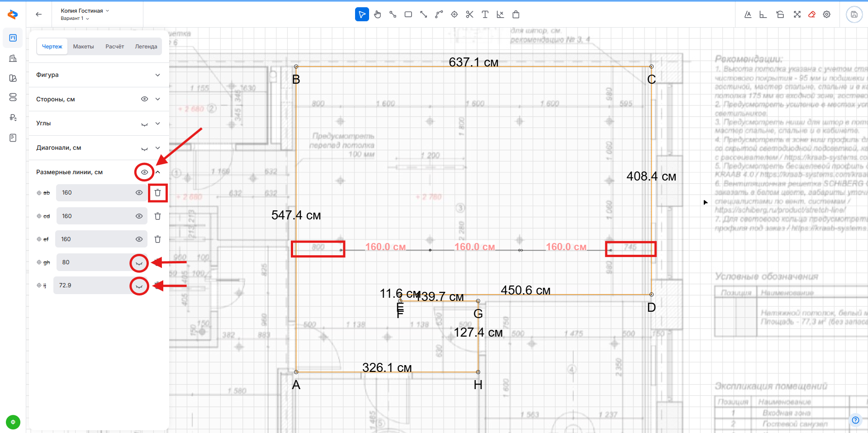Delete the ab dimension line
This screenshot has height=433, width=868.
pos(157,193)
